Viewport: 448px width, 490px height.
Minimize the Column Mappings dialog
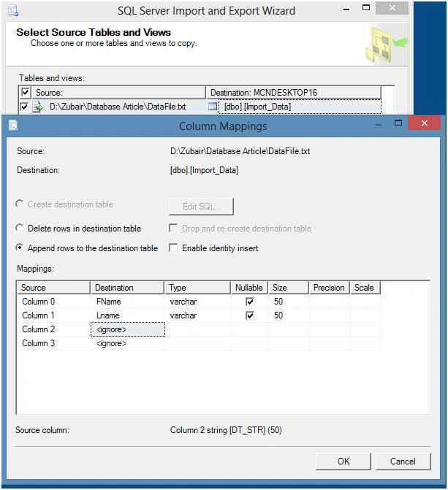pos(379,125)
